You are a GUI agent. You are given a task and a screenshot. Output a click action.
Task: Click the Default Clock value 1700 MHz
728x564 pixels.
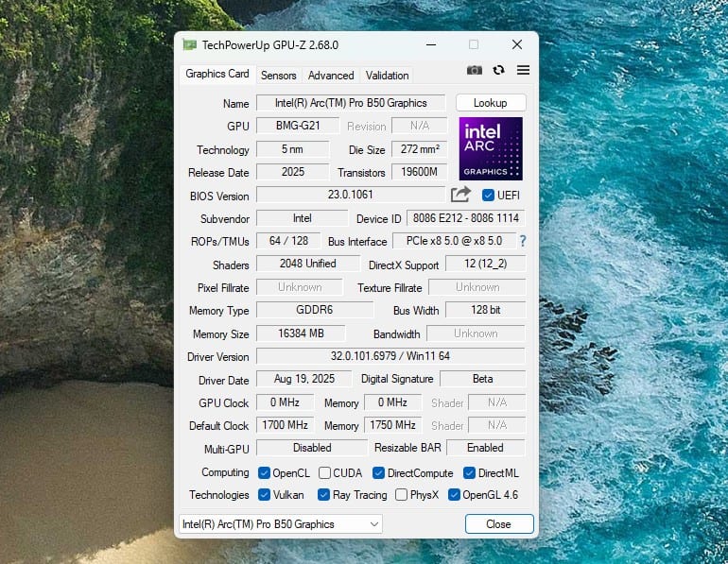(x=286, y=425)
